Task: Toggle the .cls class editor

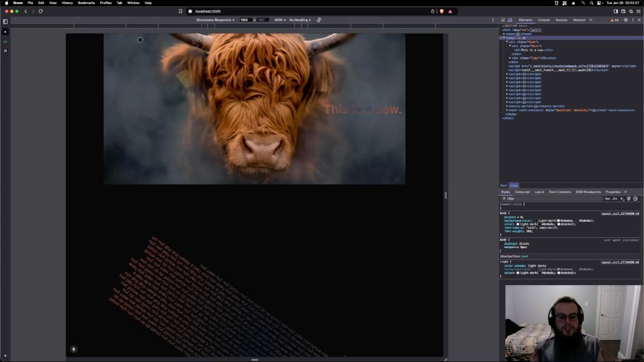Action: point(614,199)
